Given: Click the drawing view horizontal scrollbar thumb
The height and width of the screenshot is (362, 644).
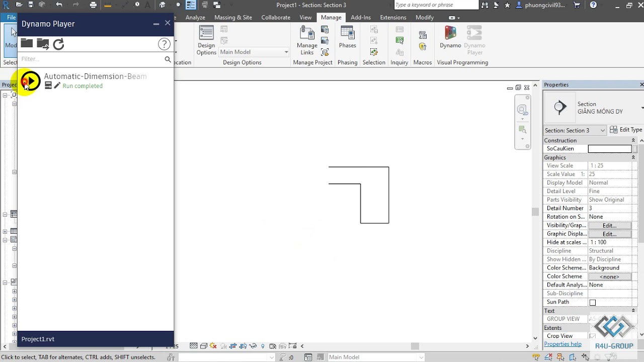Looking at the screenshot, I should tap(415, 346).
